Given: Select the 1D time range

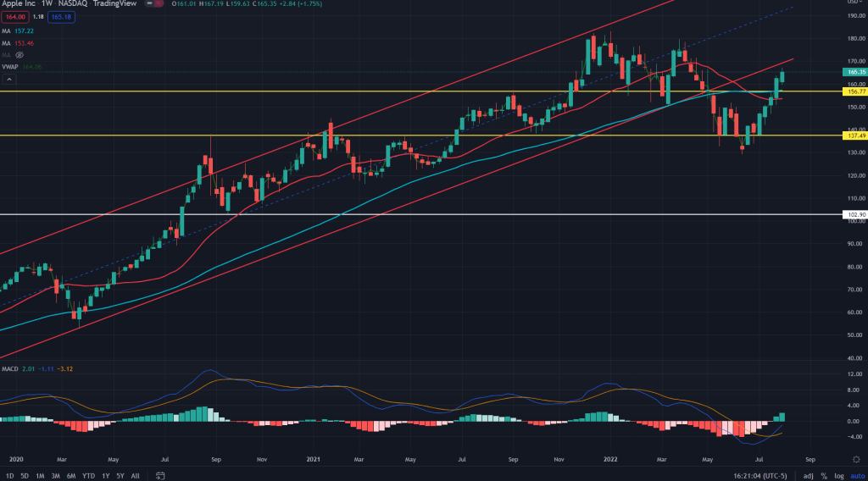Looking at the screenshot, I should click(9, 475).
